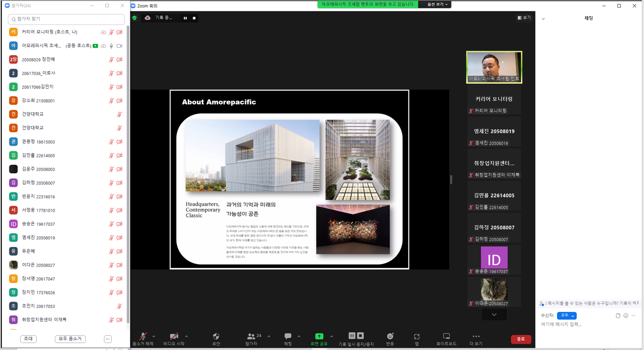Click the green encryption shield icon

[135, 18]
